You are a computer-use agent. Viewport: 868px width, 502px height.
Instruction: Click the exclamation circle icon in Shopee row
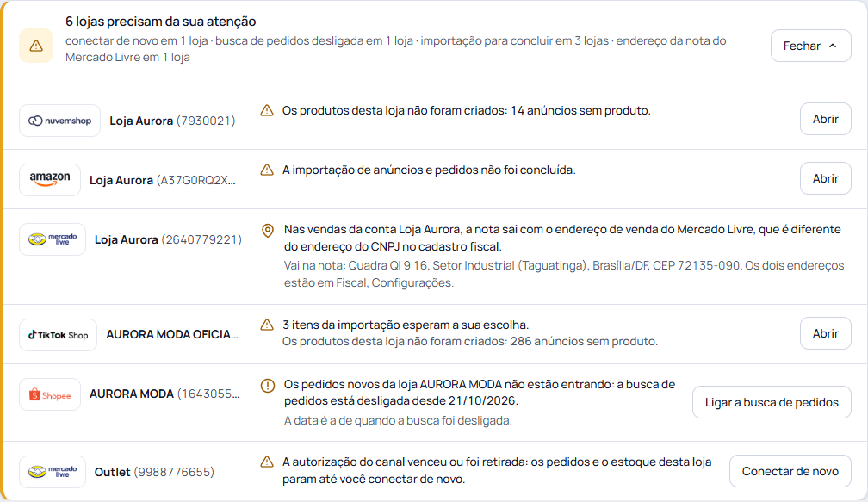[267, 385]
